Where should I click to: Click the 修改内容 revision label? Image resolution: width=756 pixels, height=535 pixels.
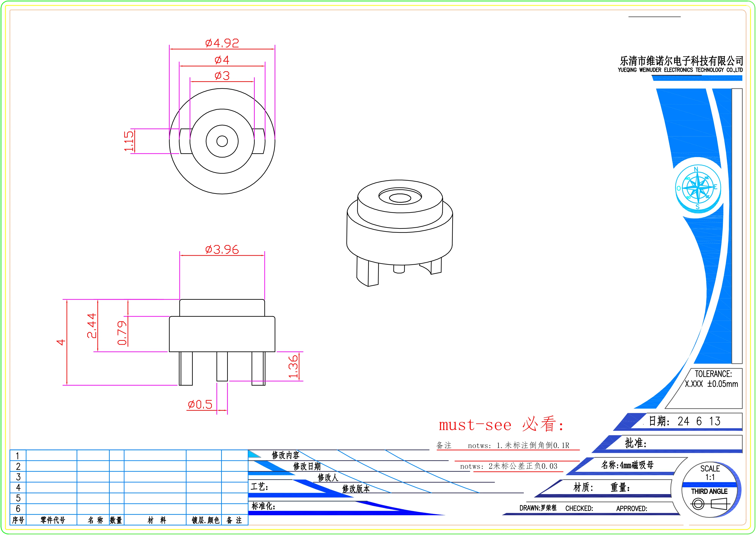tap(285, 455)
